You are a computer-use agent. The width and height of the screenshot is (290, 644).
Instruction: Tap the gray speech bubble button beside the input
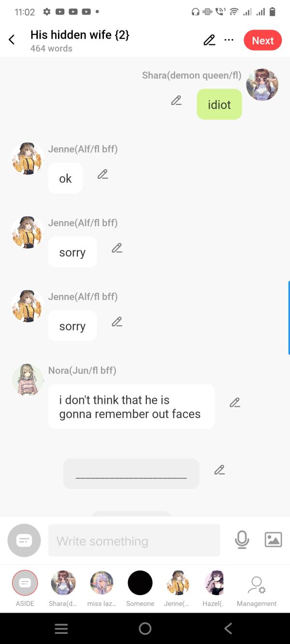click(24, 540)
